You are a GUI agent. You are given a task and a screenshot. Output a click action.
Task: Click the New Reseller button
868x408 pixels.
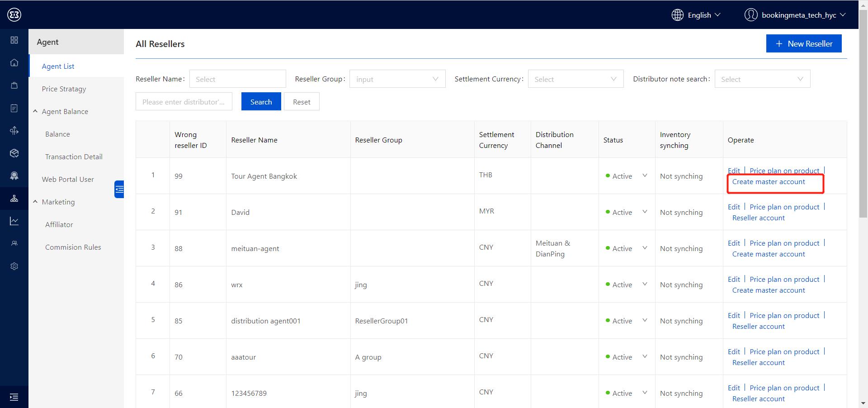(x=803, y=44)
